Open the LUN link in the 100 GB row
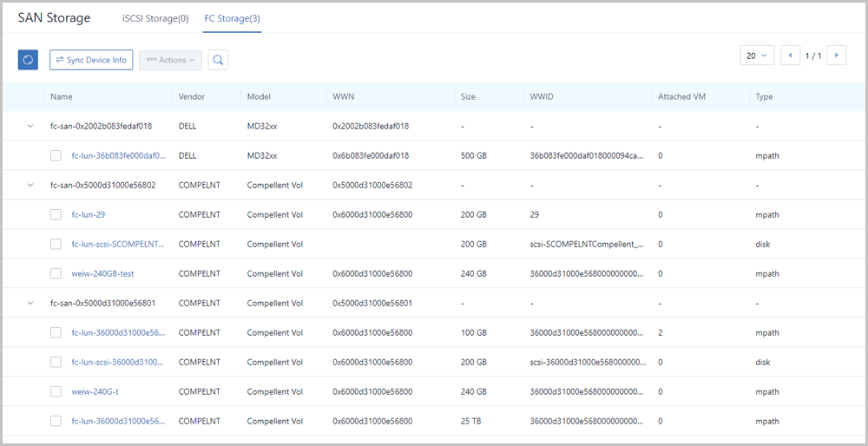Screen dimensions: 868x446 pos(118,332)
